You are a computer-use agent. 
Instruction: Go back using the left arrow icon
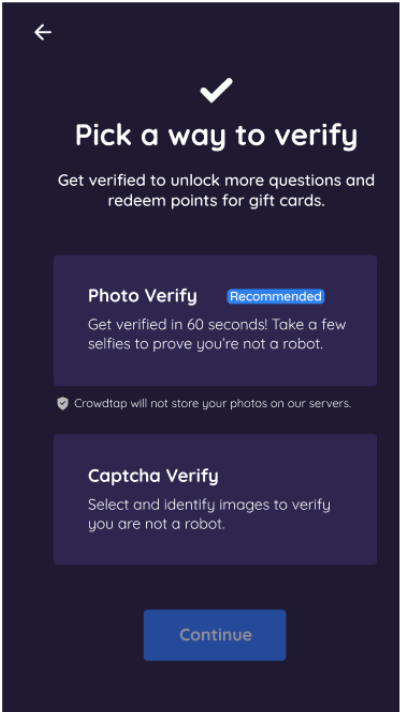pyautogui.click(x=43, y=32)
